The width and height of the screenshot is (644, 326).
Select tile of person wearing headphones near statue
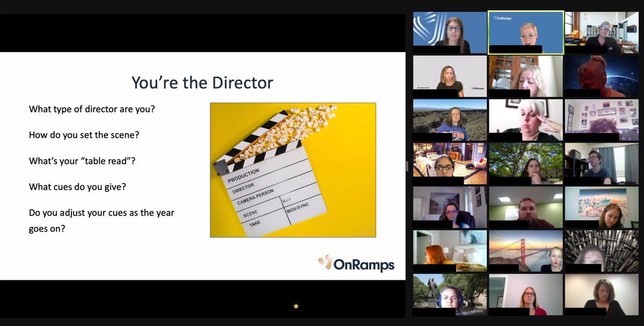(x=450, y=294)
